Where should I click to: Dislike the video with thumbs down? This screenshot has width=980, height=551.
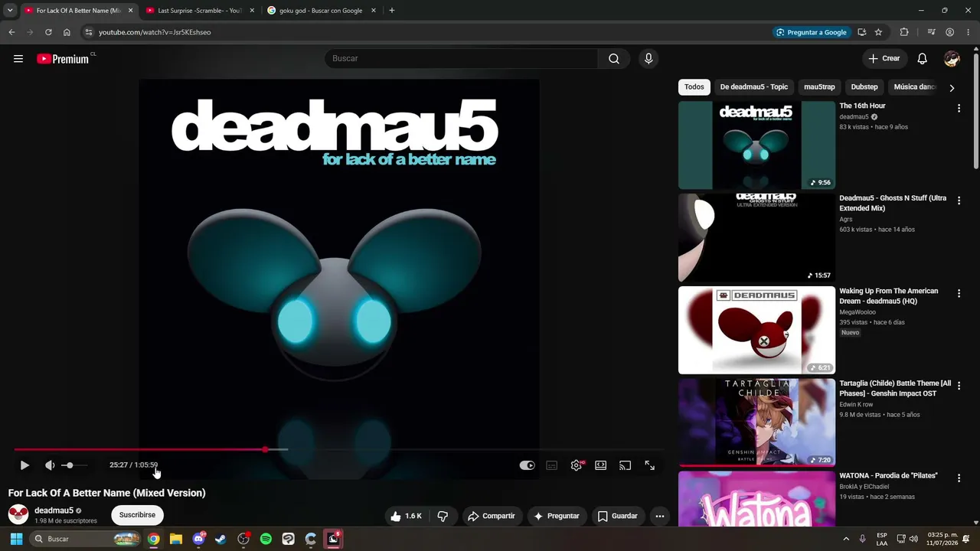443,516
